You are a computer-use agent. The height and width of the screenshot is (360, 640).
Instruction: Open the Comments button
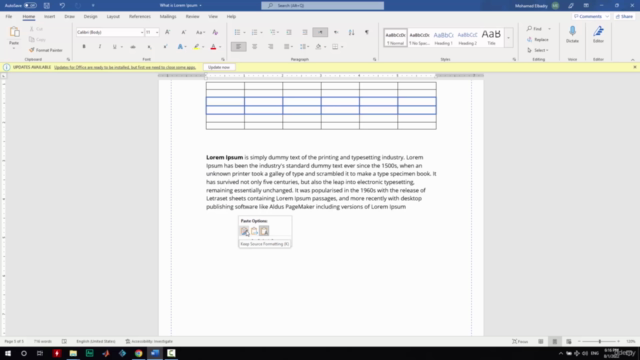point(591,16)
